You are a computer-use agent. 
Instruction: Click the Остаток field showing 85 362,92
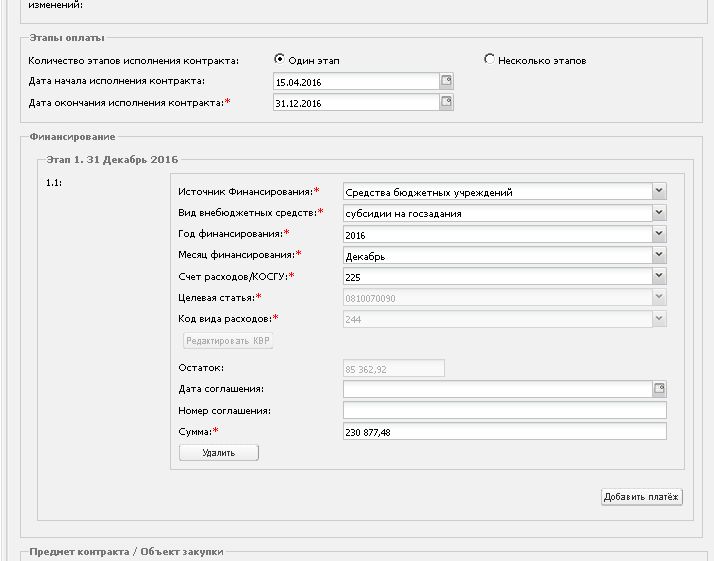point(393,368)
